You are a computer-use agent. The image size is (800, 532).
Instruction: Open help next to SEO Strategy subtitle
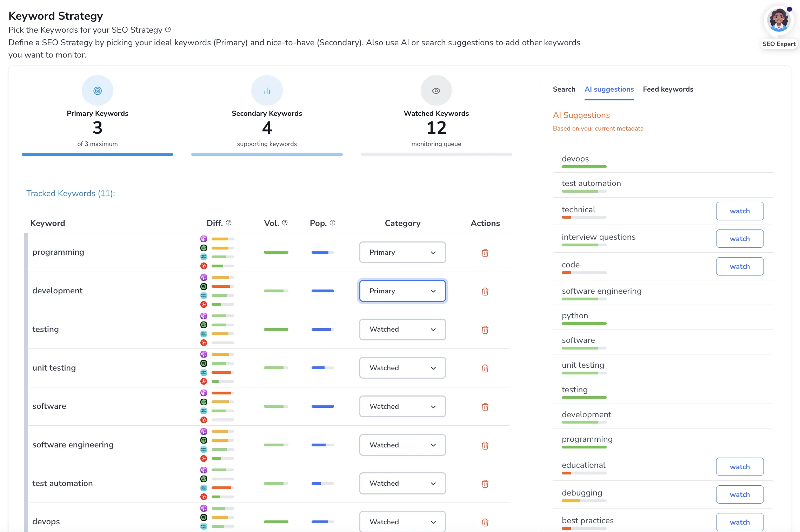[x=168, y=29]
